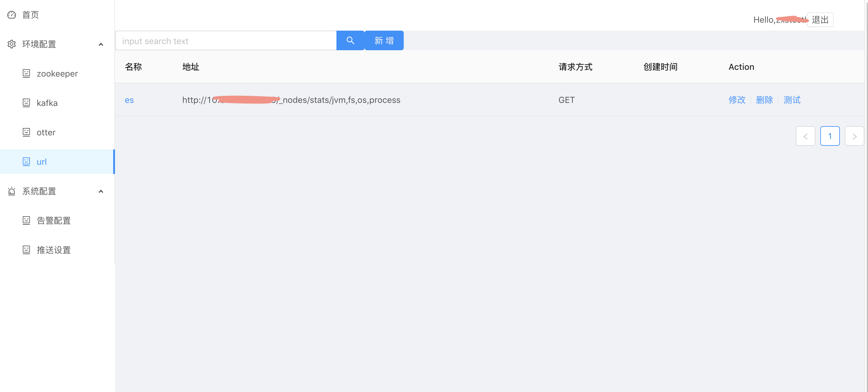Collapse the 系统配置 submenu arrow
The height and width of the screenshot is (392, 868).
(x=101, y=191)
